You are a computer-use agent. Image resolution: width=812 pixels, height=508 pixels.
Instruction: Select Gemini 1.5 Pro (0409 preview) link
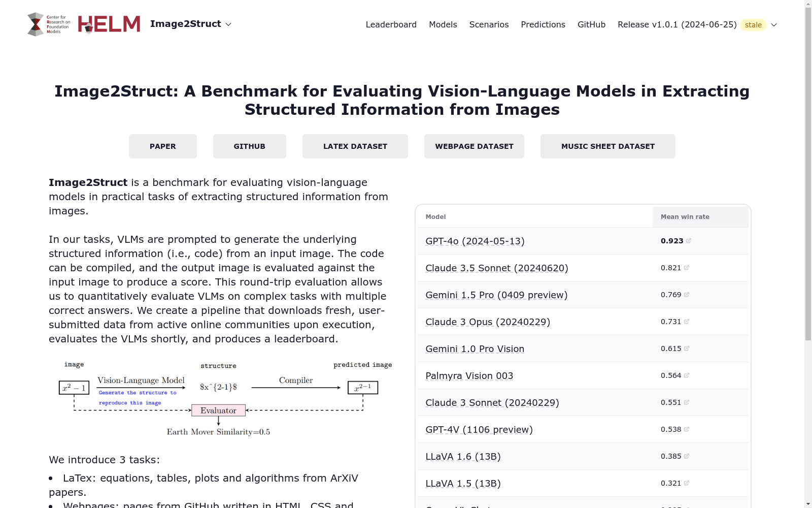(496, 295)
